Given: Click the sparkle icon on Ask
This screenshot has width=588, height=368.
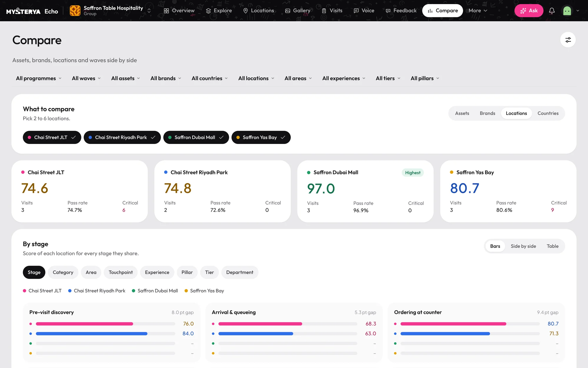Looking at the screenshot, I should point(523,11).
